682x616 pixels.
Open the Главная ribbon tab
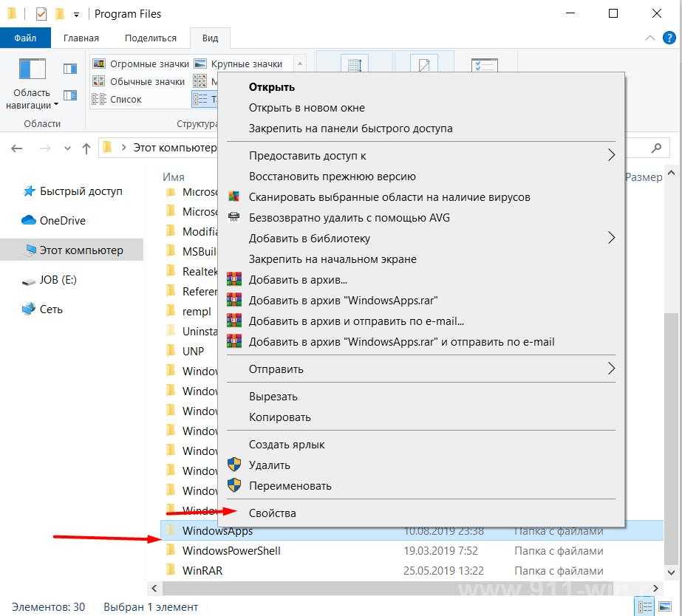[x=81, y=38]
